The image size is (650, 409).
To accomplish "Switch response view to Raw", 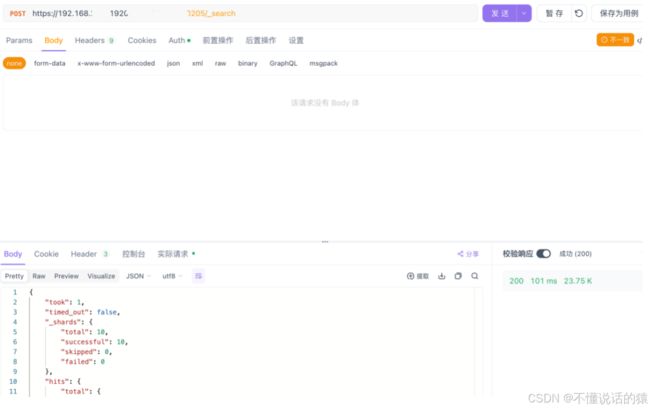I will click(39, 276).
